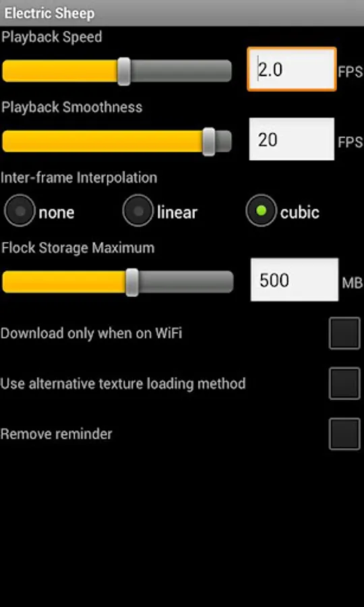
Task: Click the yellow filled part of Playback Smoothness slider
Action: coord(102,142)
